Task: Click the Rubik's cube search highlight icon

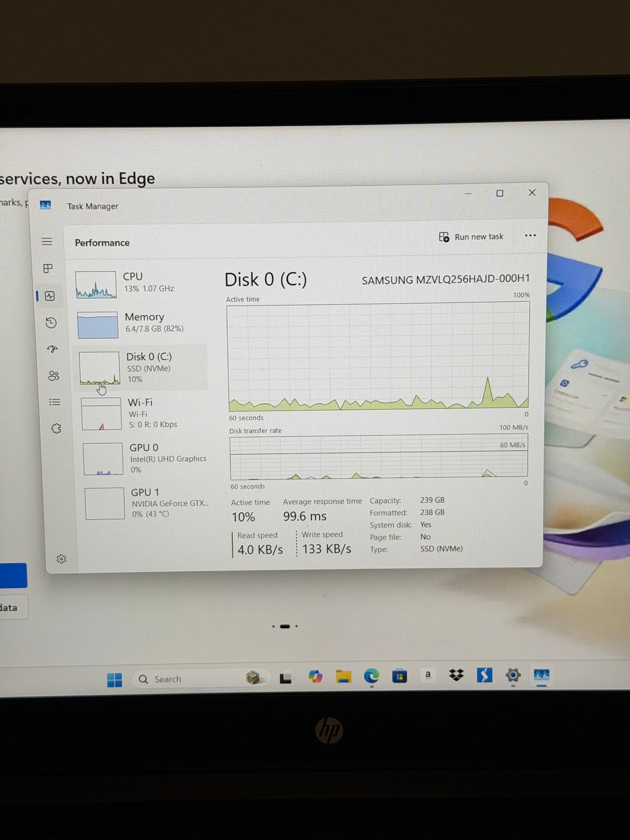Action: pyautogui.click(x=253, y=678)
